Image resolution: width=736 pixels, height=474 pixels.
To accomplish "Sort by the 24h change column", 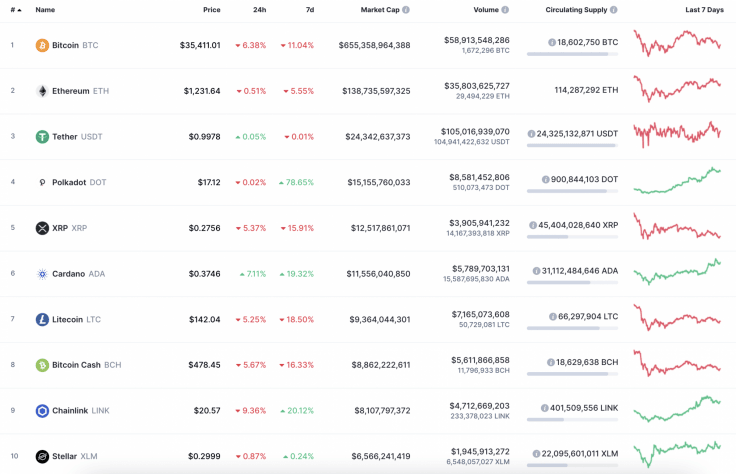I will [259, 10].
